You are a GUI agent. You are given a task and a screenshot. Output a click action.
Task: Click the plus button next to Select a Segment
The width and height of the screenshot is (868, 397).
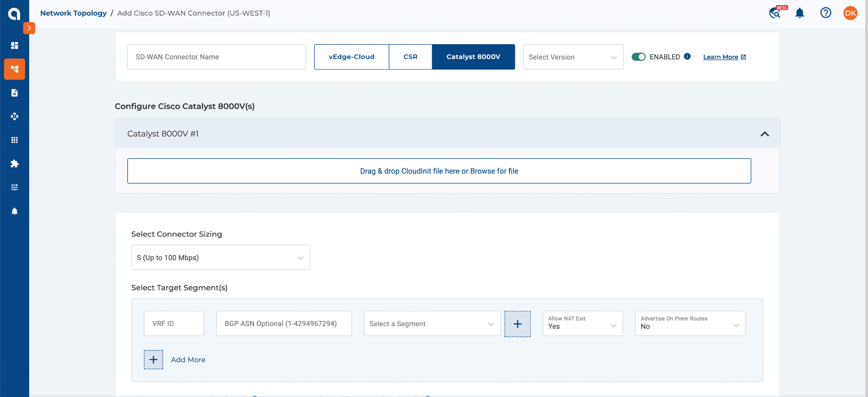coord(517,324)
